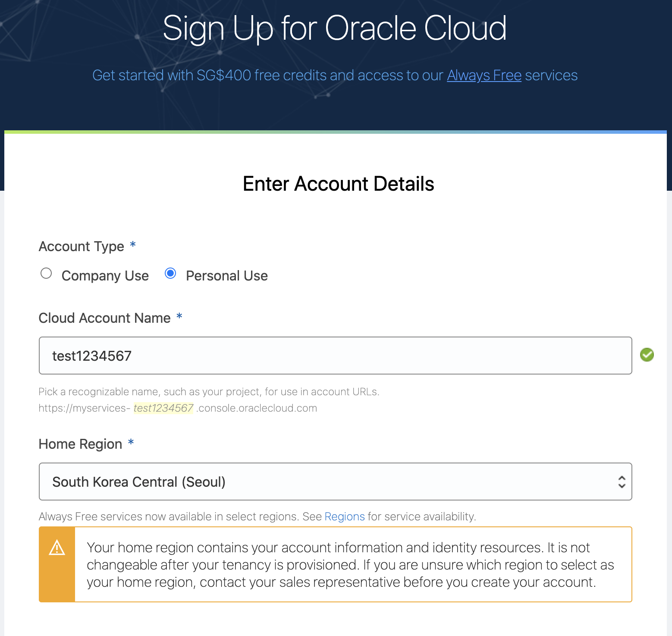Click the Cloud Account Name label
Screen dimensions: 672x636
pos(105,318)
